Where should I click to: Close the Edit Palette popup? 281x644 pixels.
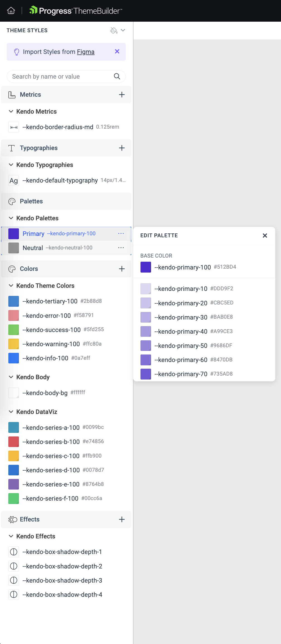coord(265,236)
